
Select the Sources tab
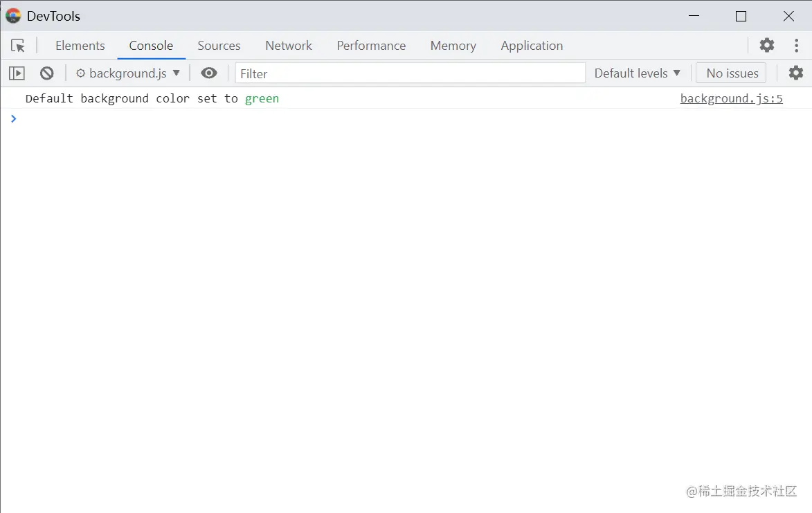click(219, 46)
